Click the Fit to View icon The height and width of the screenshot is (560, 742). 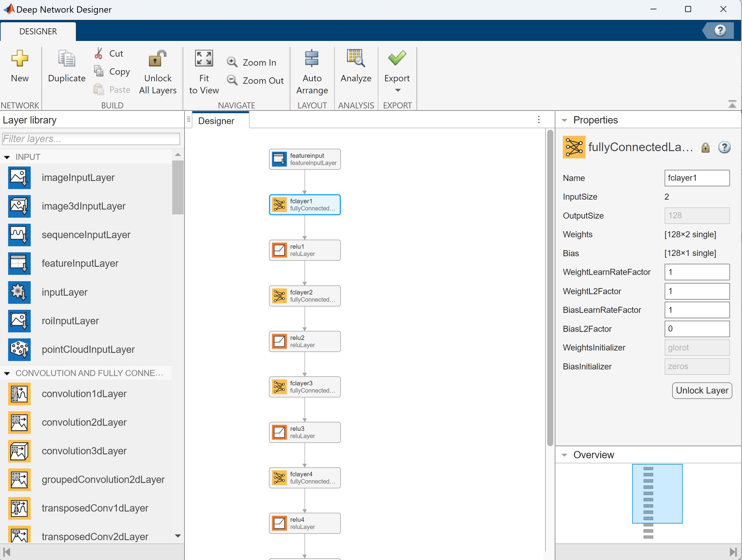(203, 59)
